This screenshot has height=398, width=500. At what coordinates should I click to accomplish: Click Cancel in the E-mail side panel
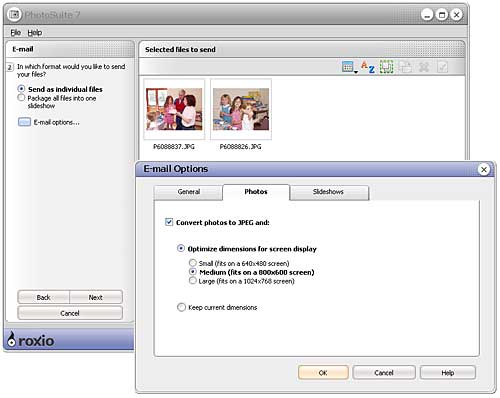click(x=70, y=313)
